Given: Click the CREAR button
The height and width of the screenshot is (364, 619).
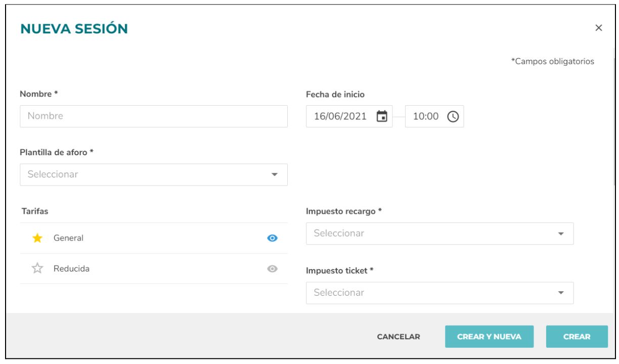Looking at the screenshot, I should [x=577, y=337].
